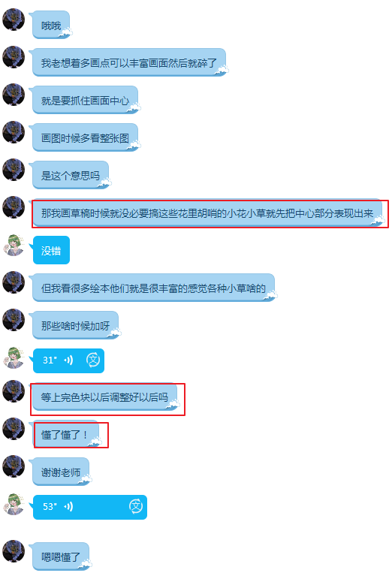Open the dark avatar beside 谢谢老师
The image size is (392, 573).
pos(14,466)
